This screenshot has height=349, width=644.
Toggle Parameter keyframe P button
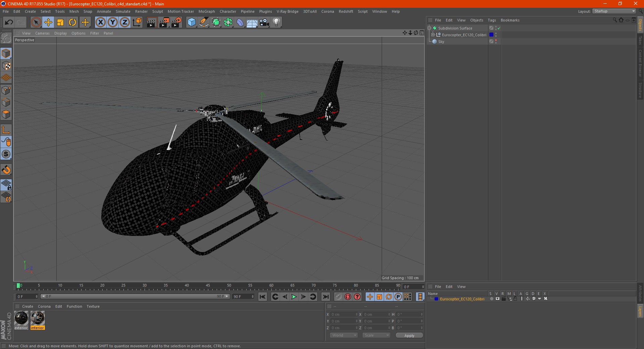(398, 297)
